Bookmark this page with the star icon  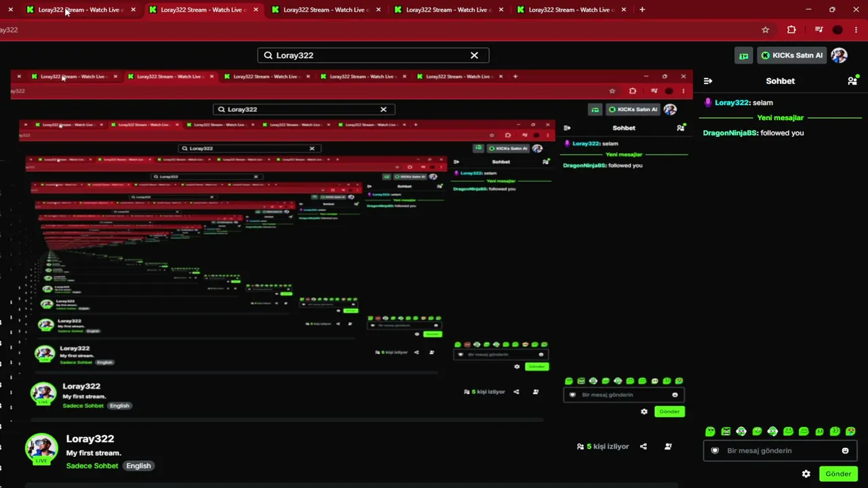[766, 30]
